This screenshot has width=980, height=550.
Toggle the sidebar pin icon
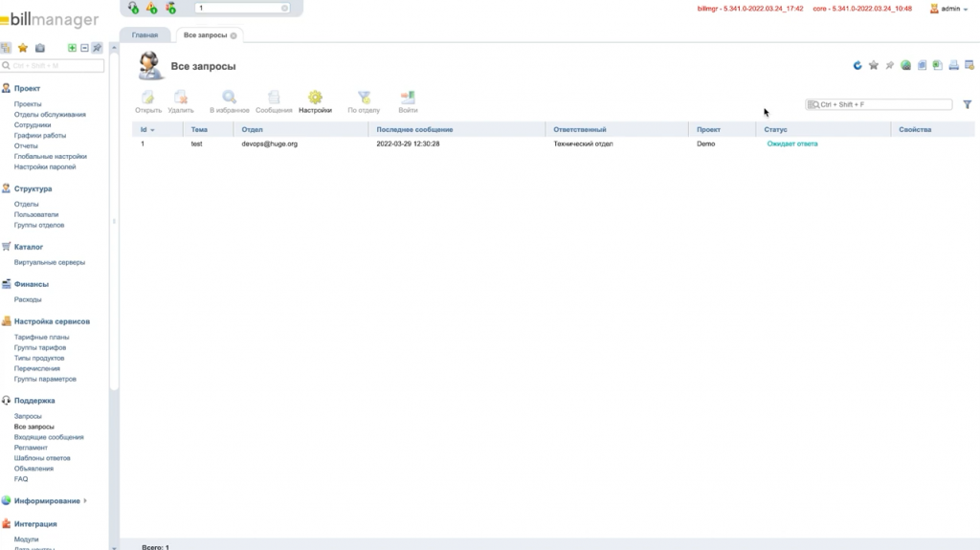(x=97, y=48)
